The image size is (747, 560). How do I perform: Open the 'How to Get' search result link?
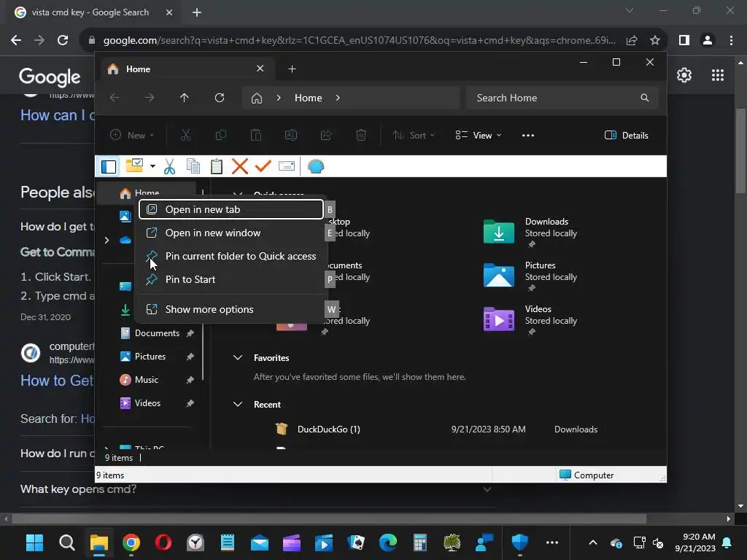click(x=57, y=381)
